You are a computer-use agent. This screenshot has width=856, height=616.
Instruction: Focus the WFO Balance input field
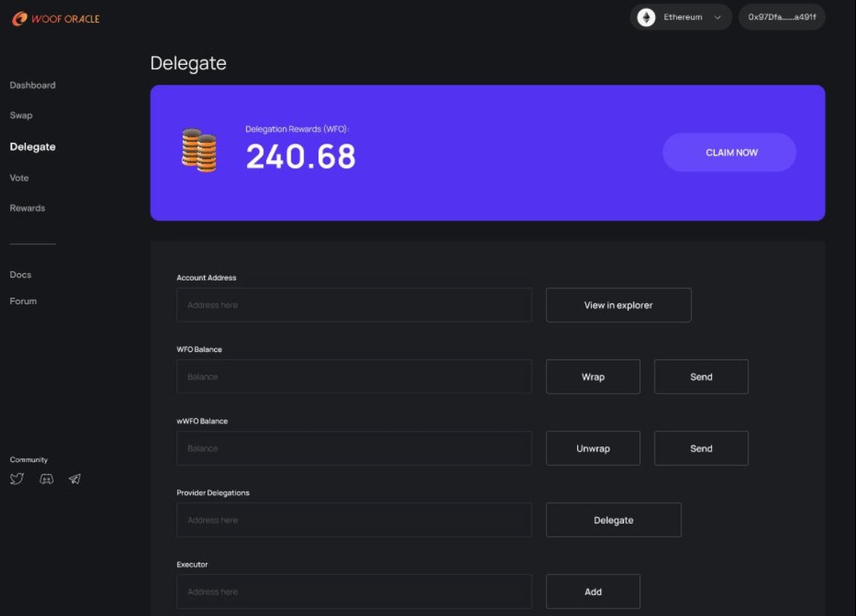click(354, 376)
